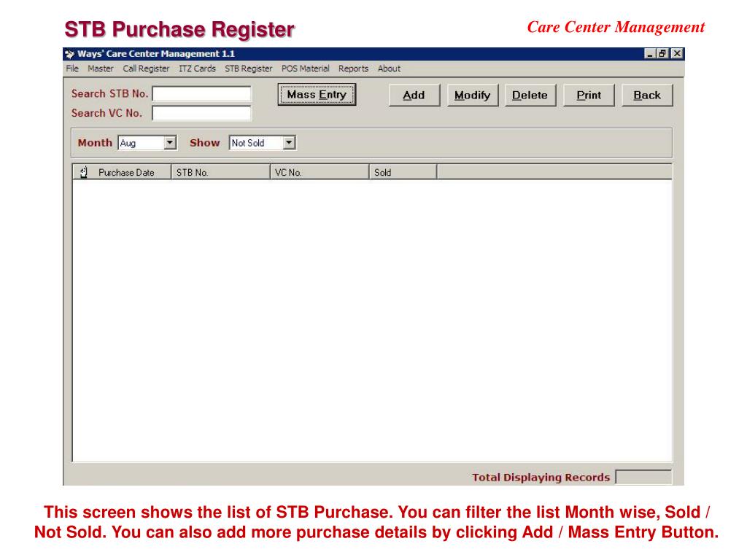Screen dimensions: 747x560
Task: Open the Call Register menu
Action: [146, 69]
